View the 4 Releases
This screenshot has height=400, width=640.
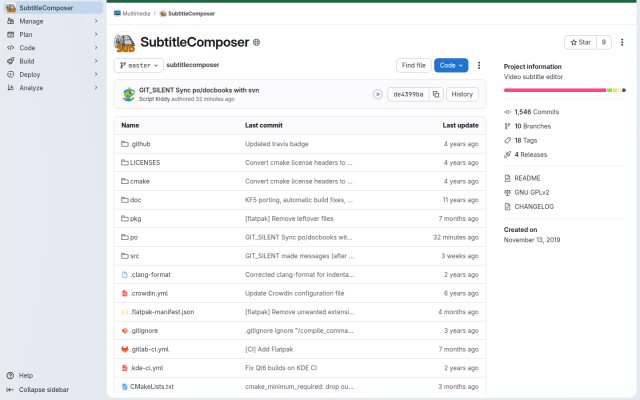coord(530,155)
